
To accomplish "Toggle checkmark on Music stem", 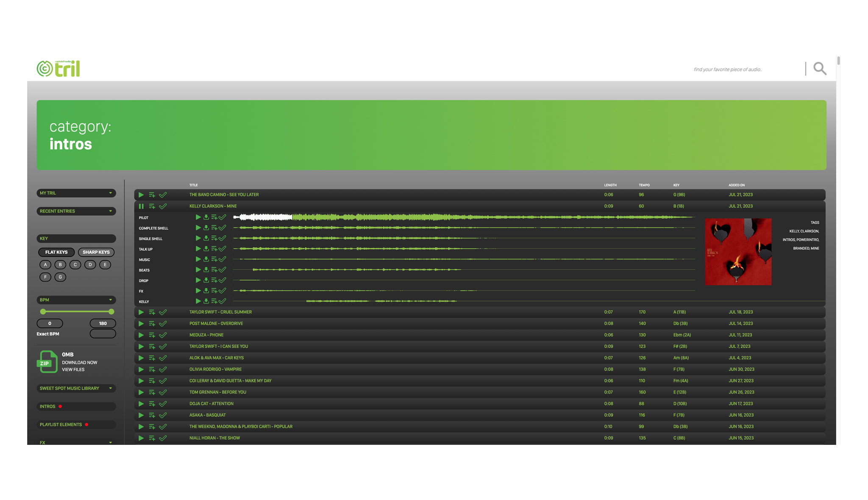I will coord(223,259).
